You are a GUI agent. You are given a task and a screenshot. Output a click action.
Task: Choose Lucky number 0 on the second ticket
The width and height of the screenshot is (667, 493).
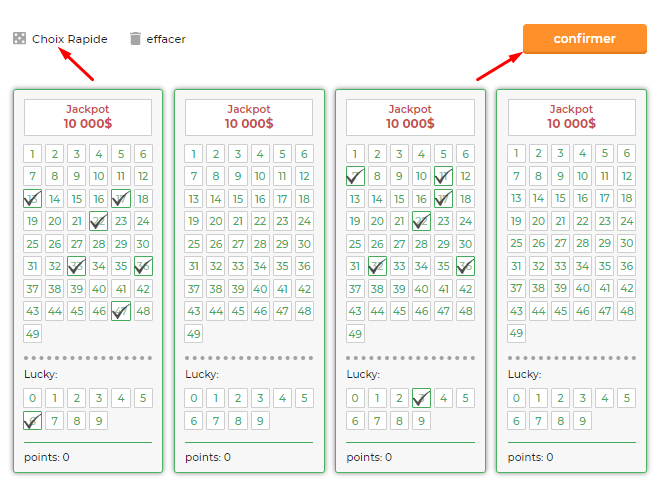[194, 398]
